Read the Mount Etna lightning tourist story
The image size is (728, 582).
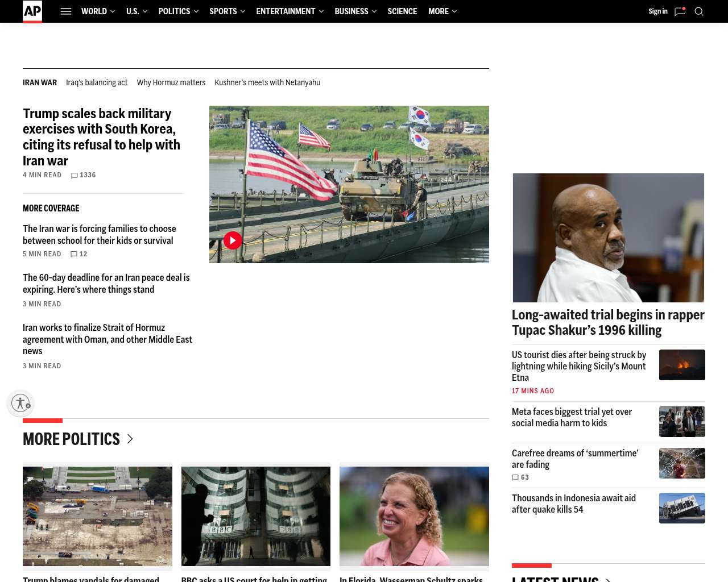point(579,366)
